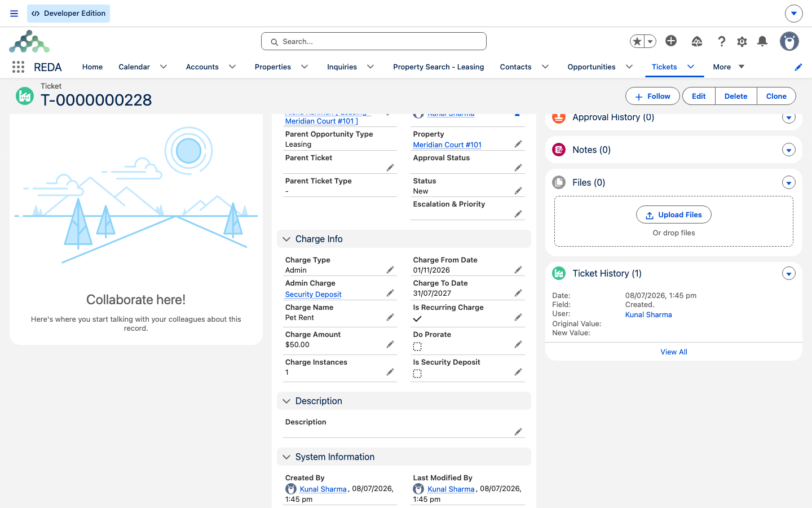Edit the Escalation & Priority pencil
This screenshot has width=812, height=508.
pos(518,214)
